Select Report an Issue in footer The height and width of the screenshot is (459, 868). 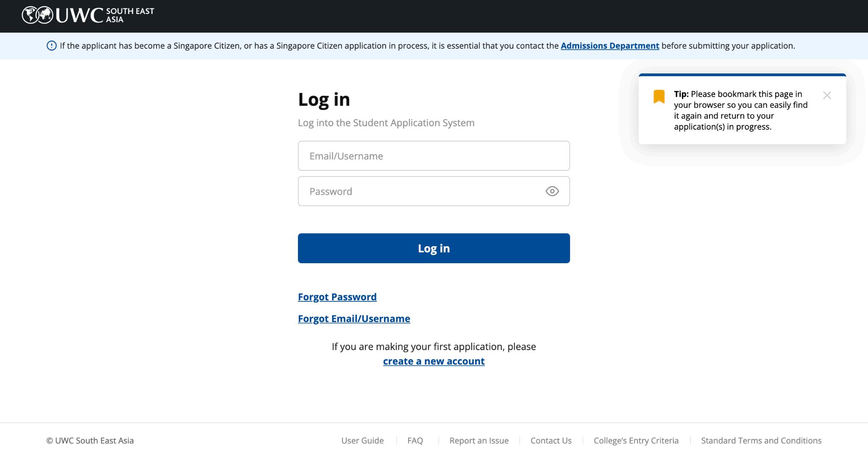point(479,440)
